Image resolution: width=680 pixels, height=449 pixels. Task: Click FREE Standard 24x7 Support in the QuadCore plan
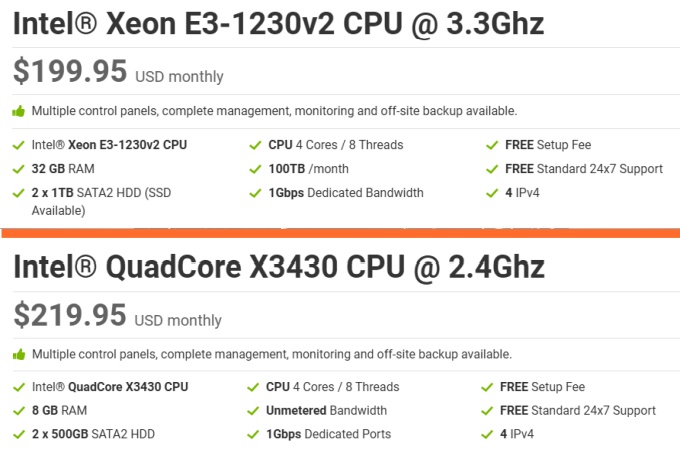point(577,410)
